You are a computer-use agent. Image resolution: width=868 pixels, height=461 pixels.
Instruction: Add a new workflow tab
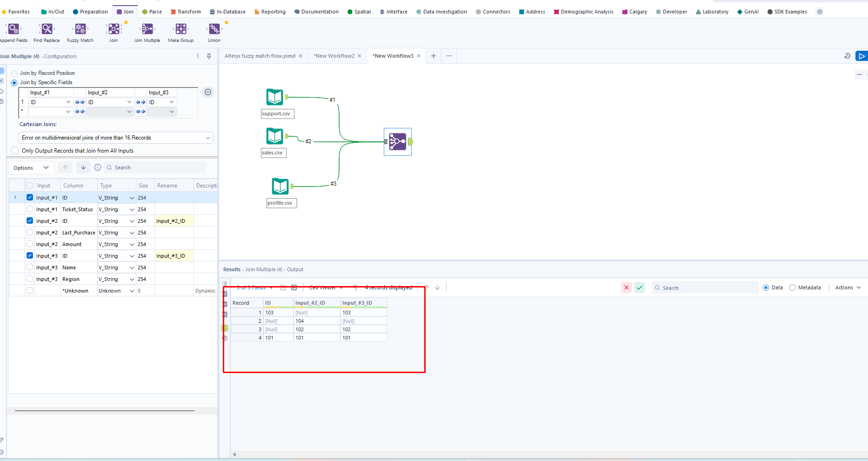click(433, 56)
